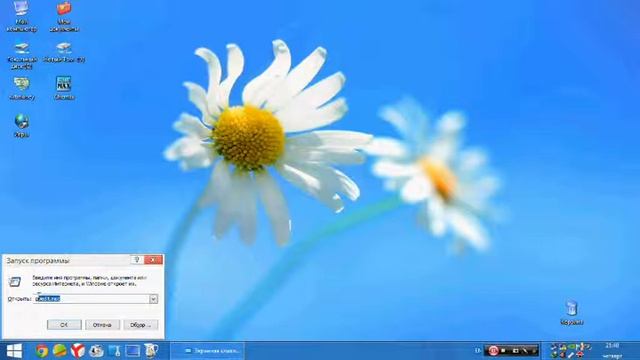
Task: Click OK in Run dialog
Action: point(64,325)
